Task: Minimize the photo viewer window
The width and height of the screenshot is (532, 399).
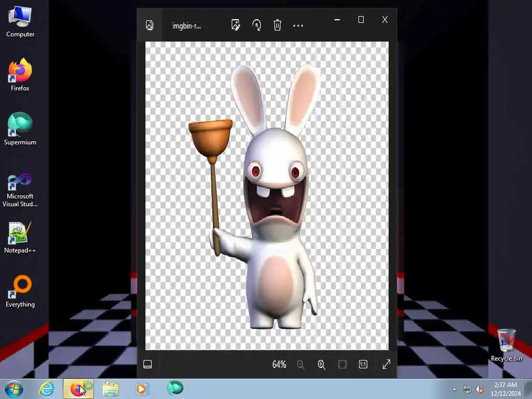Action: pos(337,20)
